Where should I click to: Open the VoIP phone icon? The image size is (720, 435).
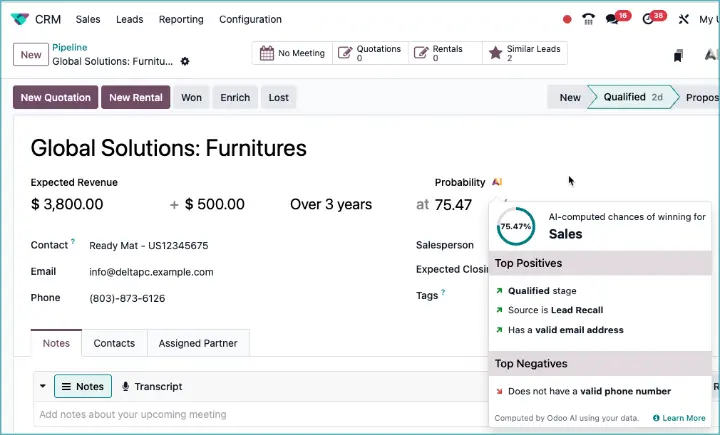[x=588, y=19]
